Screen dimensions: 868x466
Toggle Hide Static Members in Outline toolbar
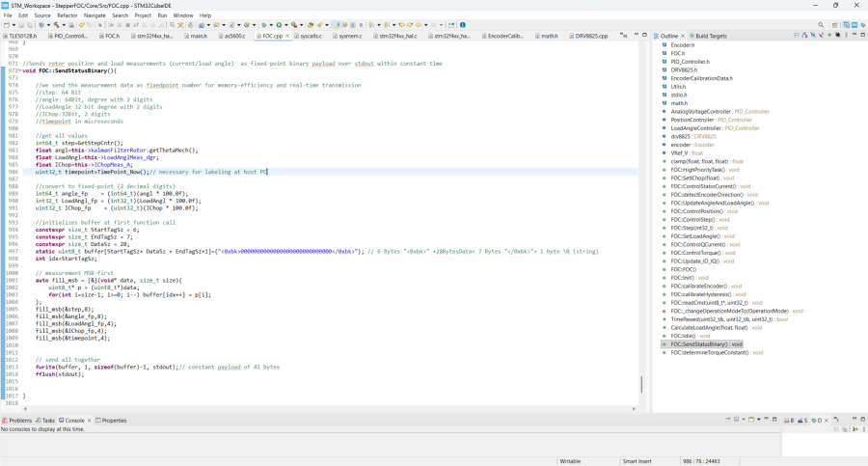tap(820, 35)
